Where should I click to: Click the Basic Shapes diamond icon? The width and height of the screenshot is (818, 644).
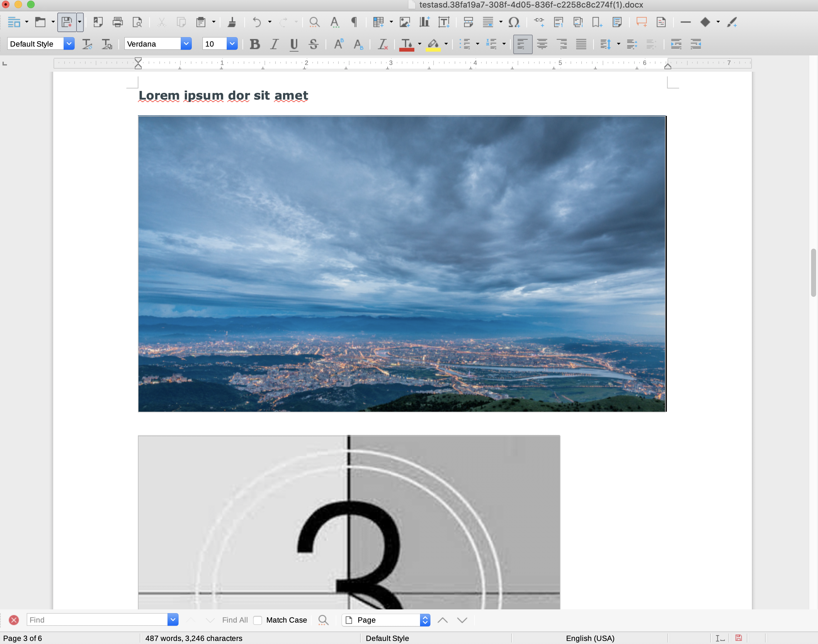705,22
